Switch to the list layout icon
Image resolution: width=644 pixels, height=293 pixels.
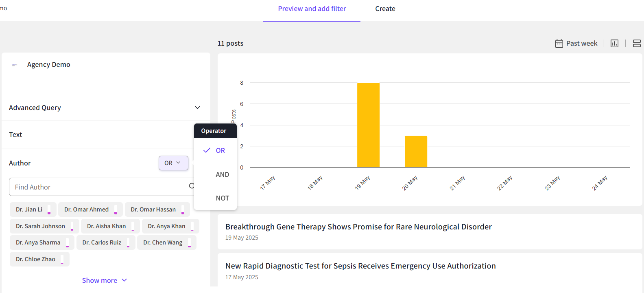[x=637, y=44]
